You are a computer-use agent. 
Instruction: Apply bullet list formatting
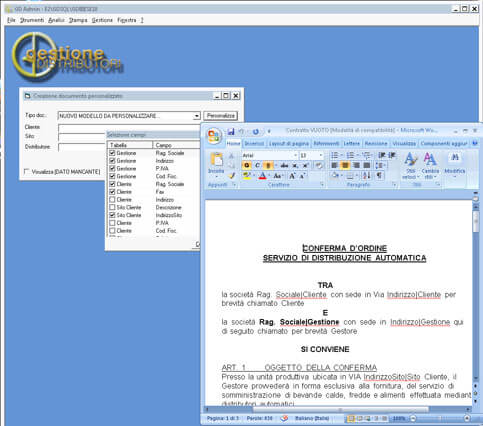(x=335, y=155)
